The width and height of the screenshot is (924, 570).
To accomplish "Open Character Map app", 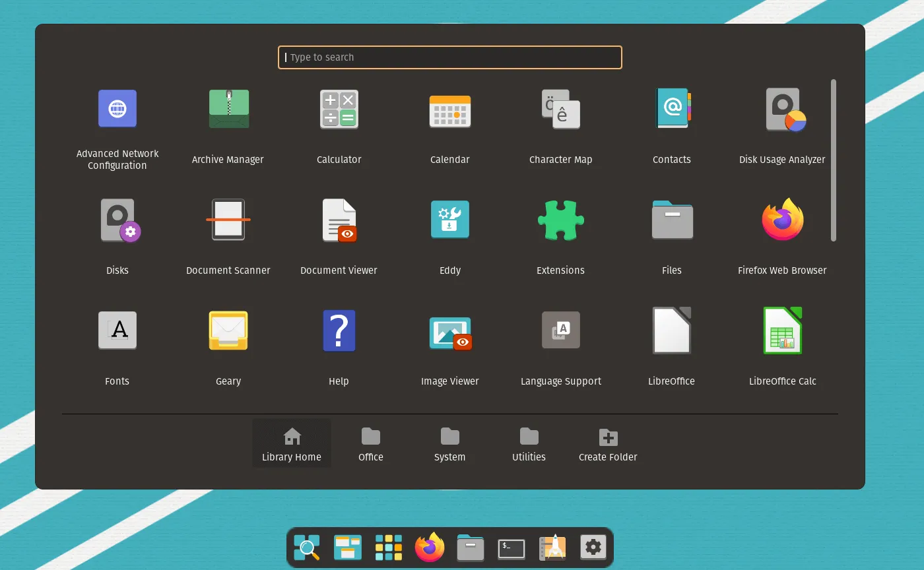I will tap(560, 110).
